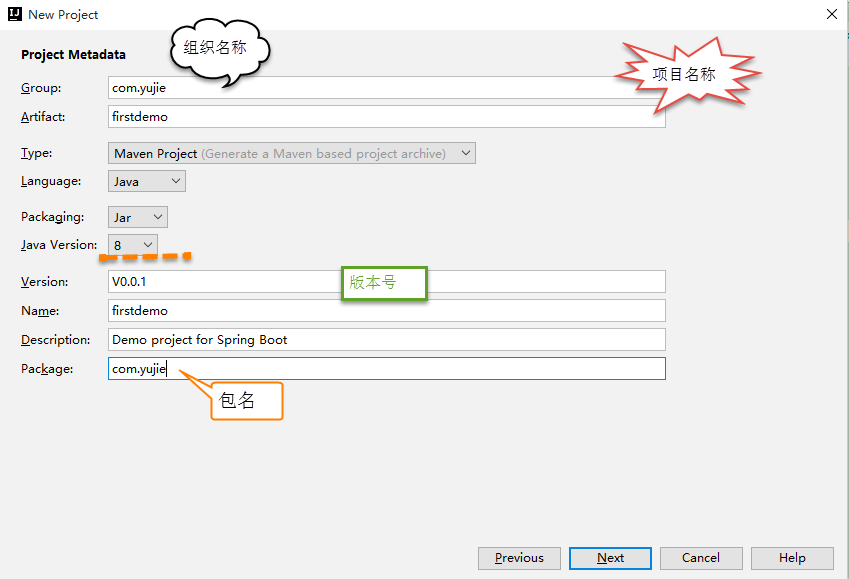Open the Language dropdown showing Java
Screen dimensions: 849x579
tap(147, 181)
